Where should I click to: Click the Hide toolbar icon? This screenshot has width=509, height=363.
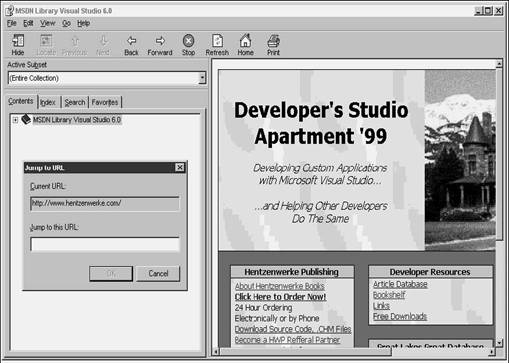[x=18, y=41]
